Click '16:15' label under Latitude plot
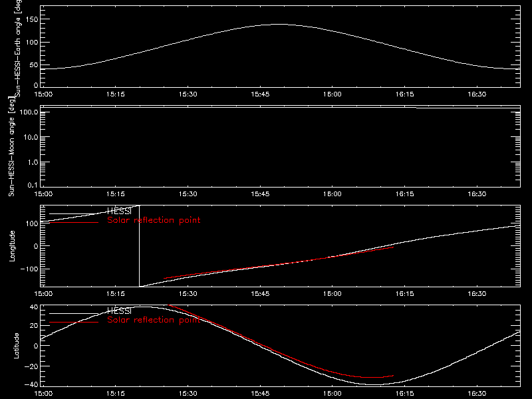Image resolution: width=532 pixels, height=399 pixels. [x=405, y=394]
